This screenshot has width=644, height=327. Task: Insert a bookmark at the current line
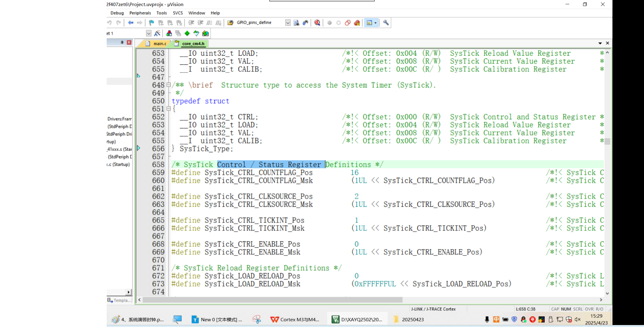point(151,22)
